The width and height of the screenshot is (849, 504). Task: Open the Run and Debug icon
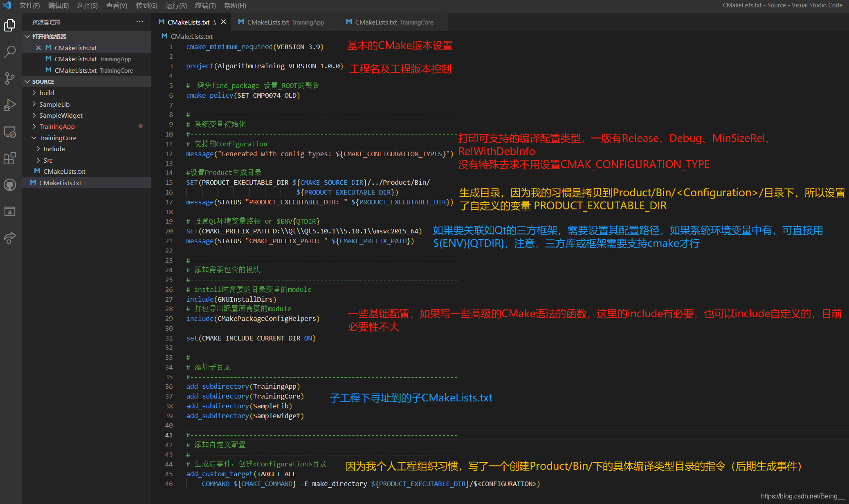tap(10, 105)
